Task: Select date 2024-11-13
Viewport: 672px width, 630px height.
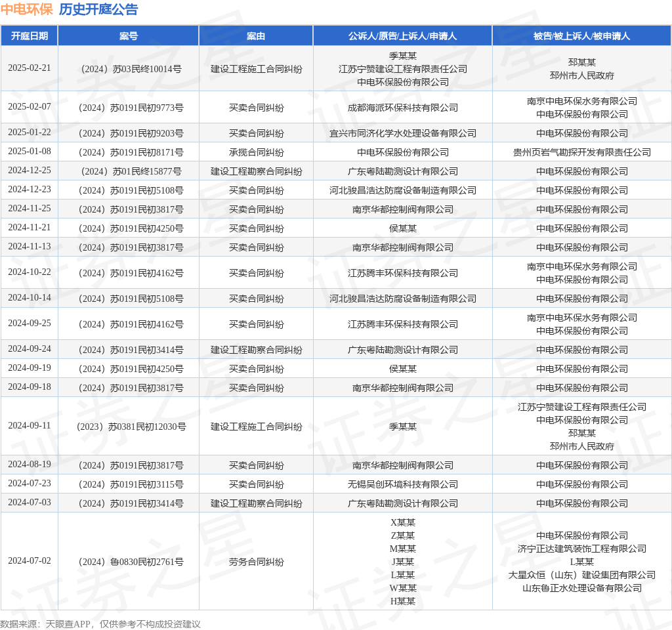Action: pyautogui.click(x=29, y=247)
